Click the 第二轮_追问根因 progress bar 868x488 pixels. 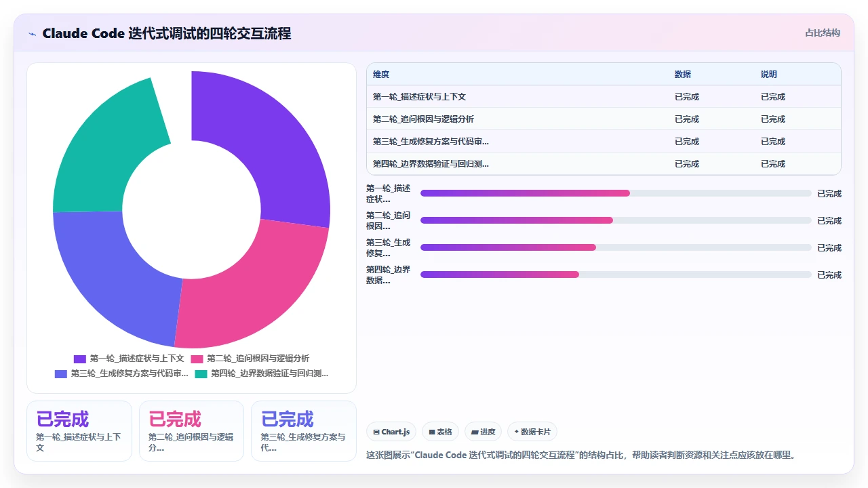(x=616, y=220)
